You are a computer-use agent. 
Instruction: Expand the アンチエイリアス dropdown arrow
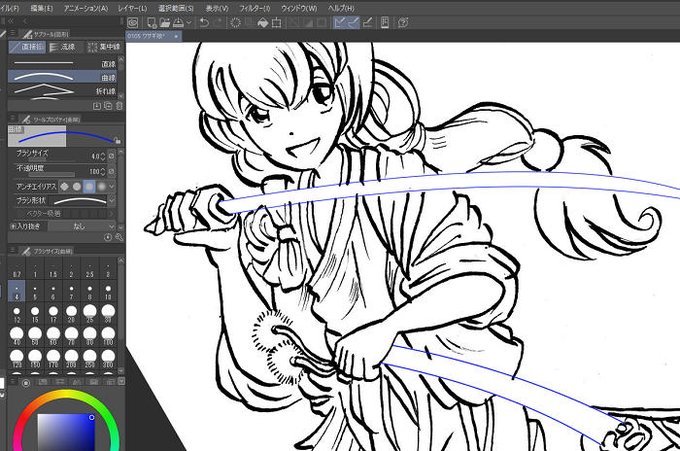(112, 186)
